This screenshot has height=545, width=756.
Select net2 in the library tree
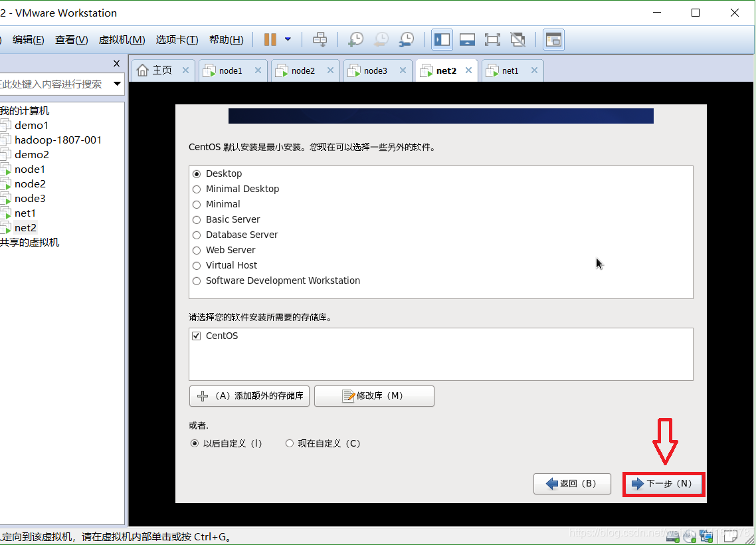(25, 228)
